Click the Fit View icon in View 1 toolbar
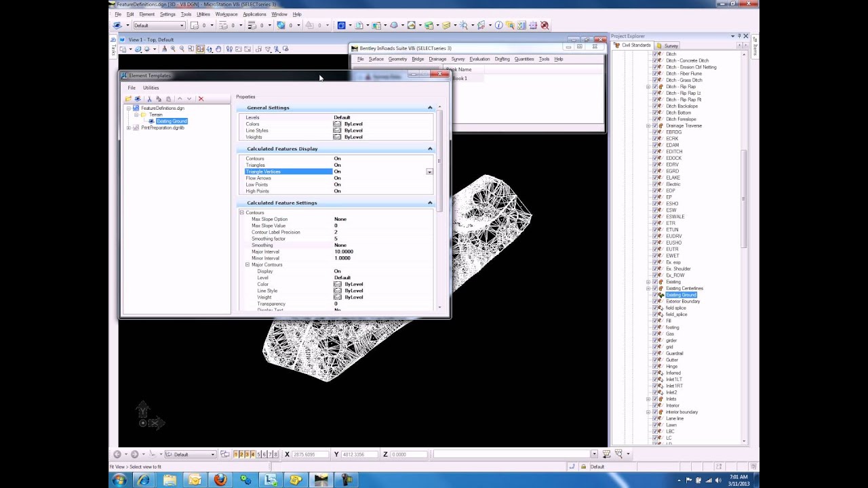868x488 pixels. [x=200, y=49]
